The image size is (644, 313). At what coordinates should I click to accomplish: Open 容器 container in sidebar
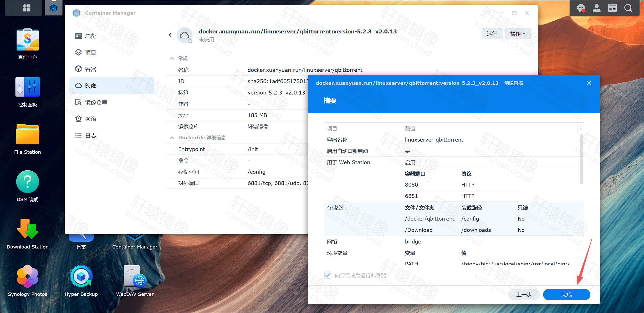(112, 69)
